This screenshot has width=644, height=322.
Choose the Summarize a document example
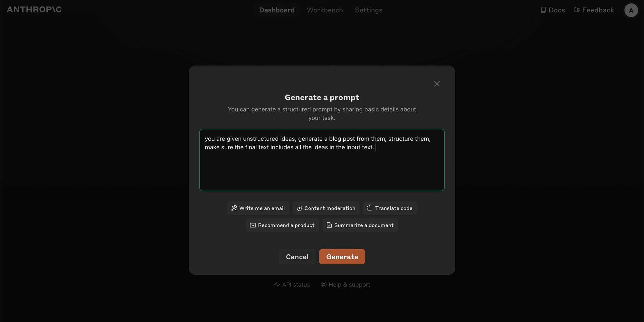click(360, 225)
